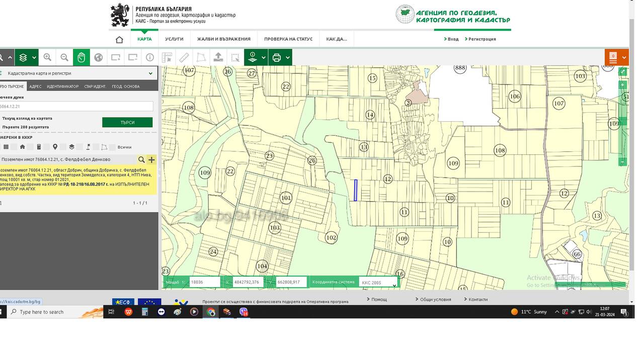Open Task View on taskbar
This screenshot has height=362, width=644.
point(111,312)
